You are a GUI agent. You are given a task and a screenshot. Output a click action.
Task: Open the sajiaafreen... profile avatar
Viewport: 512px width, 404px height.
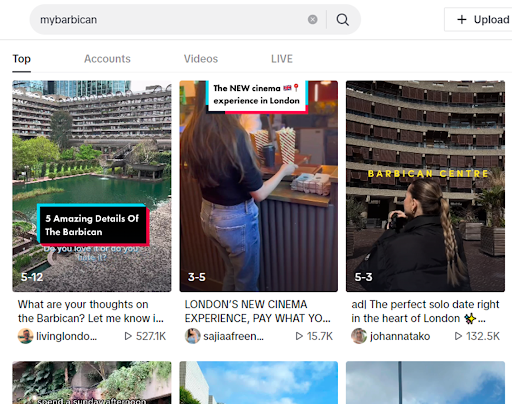click(x=193, y=336)
